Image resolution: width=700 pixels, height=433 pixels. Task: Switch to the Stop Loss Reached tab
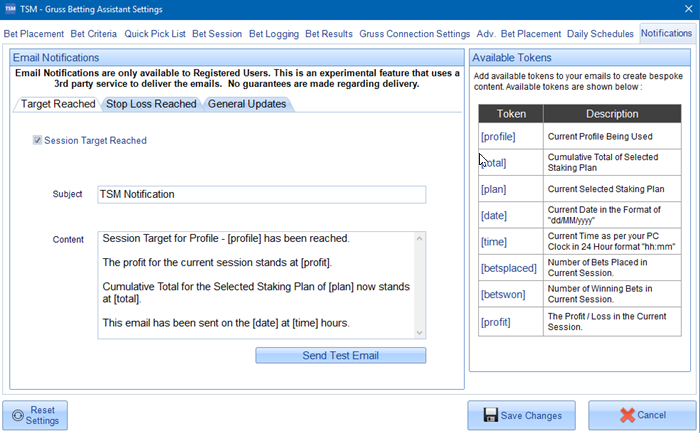(x=151, y=104)
